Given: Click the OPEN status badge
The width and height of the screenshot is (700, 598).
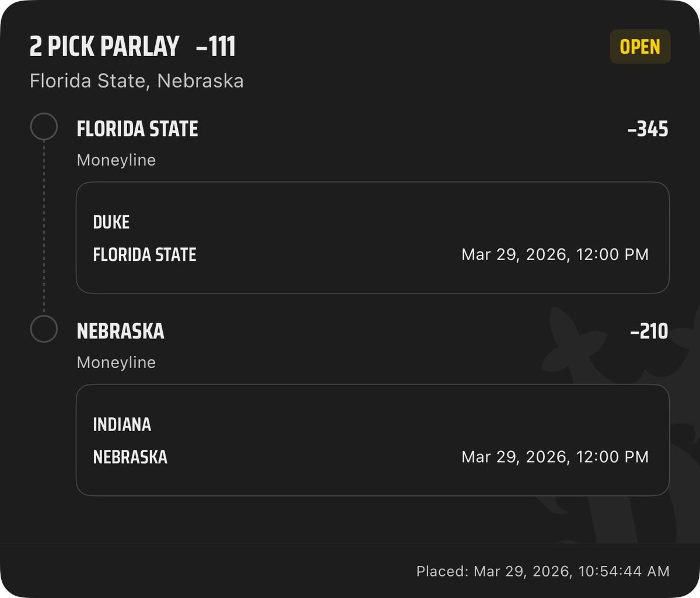Looking at the screenshot, I should click(x=640, y=47).
